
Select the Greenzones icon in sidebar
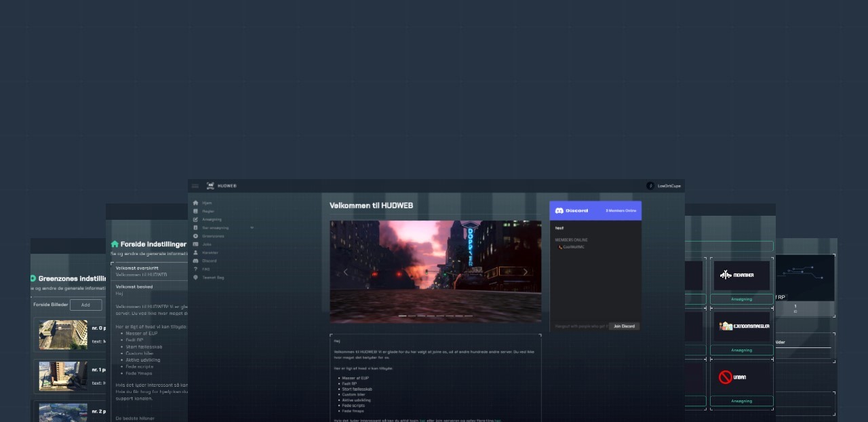196,236
